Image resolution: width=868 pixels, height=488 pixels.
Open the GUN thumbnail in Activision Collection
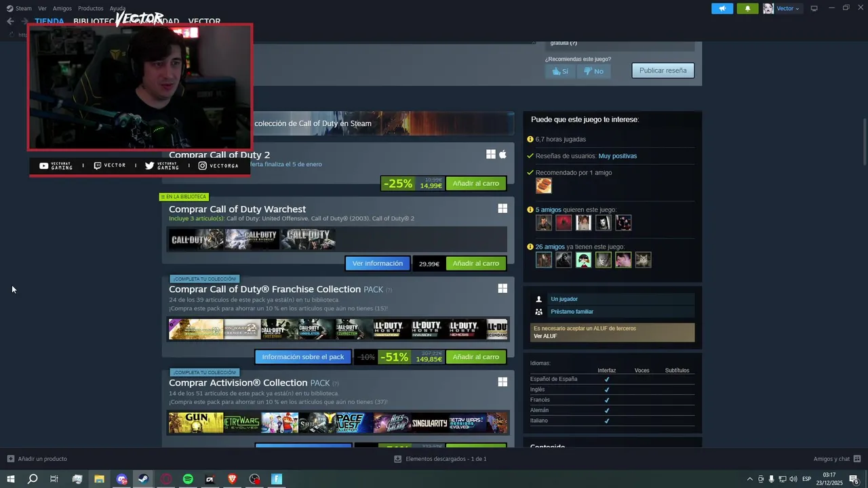tap(196, 423)
